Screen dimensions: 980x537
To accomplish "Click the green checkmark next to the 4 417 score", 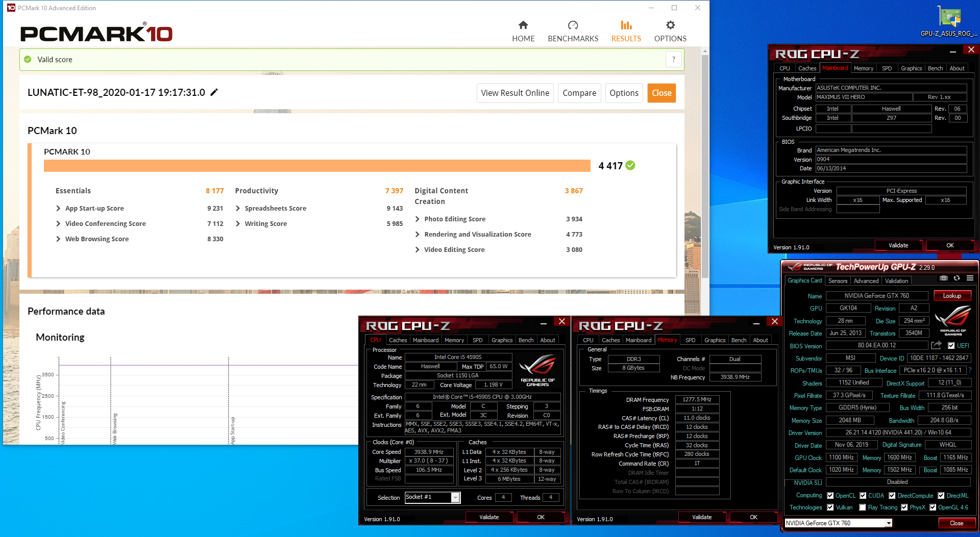I will (x=631, y=165).
